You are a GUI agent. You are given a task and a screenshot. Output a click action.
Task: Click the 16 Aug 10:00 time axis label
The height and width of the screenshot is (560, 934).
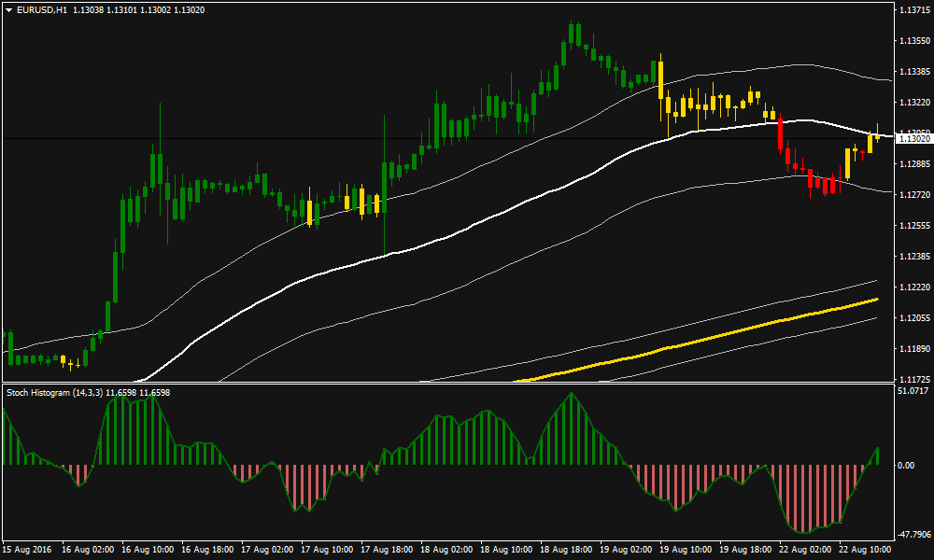click(148, 551)
